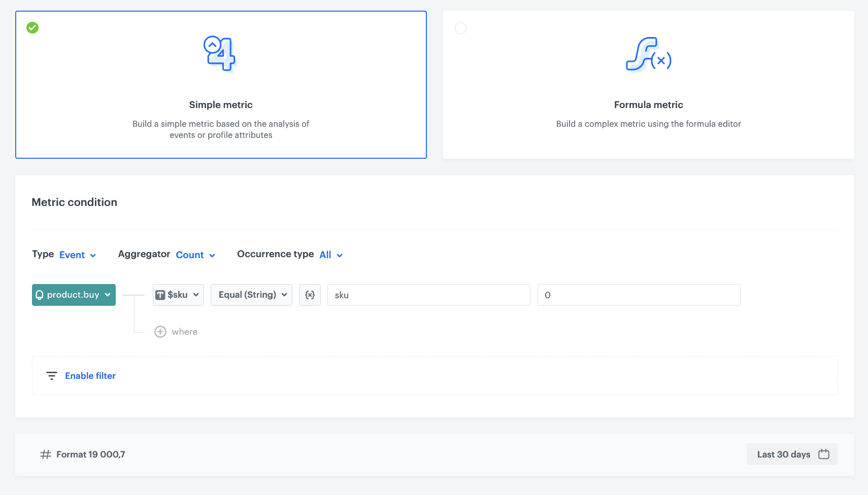Click the calendar icon on Last 30 days button

tap(824, 454)
